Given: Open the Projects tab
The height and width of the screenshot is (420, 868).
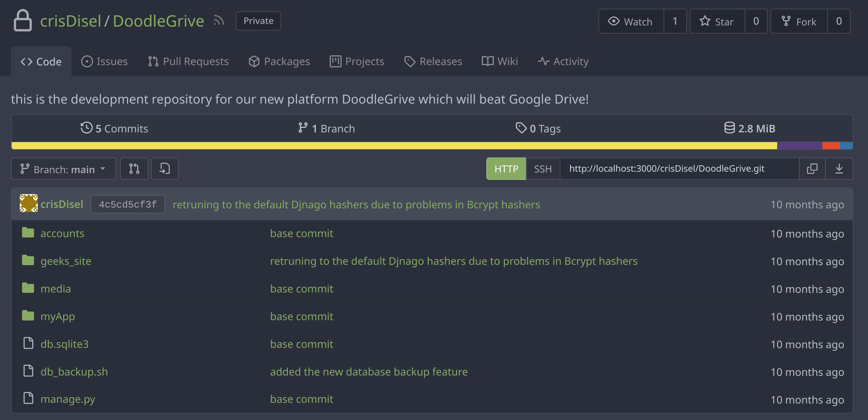Looking at the screenshot, I should [x=357, y=61].
